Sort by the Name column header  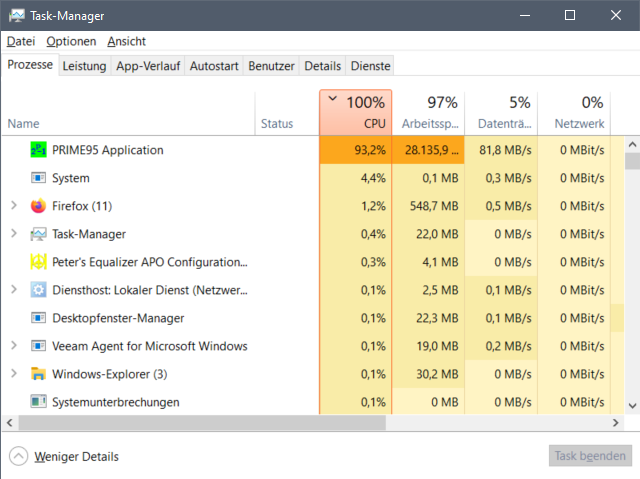[x=129, y=113]
